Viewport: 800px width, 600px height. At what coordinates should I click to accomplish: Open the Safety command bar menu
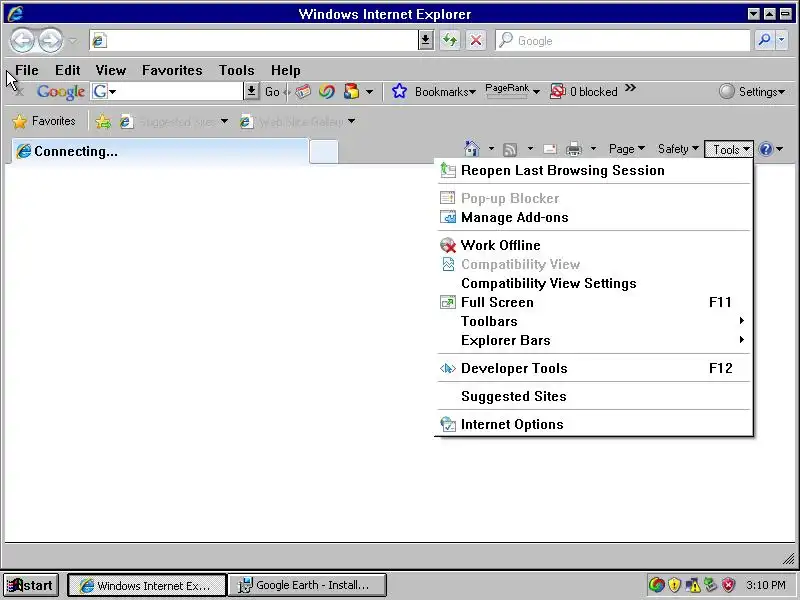678,149
